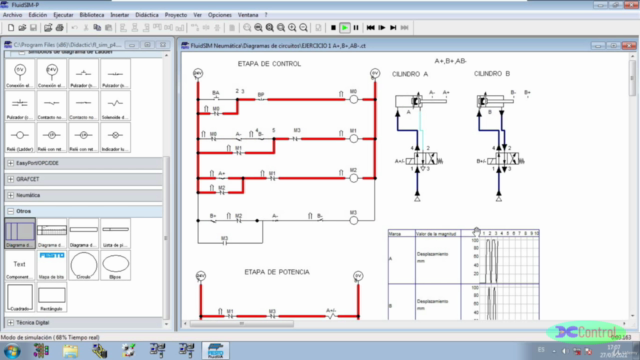
Task: Select the Rectángulo shape
Action: (51, 298)
